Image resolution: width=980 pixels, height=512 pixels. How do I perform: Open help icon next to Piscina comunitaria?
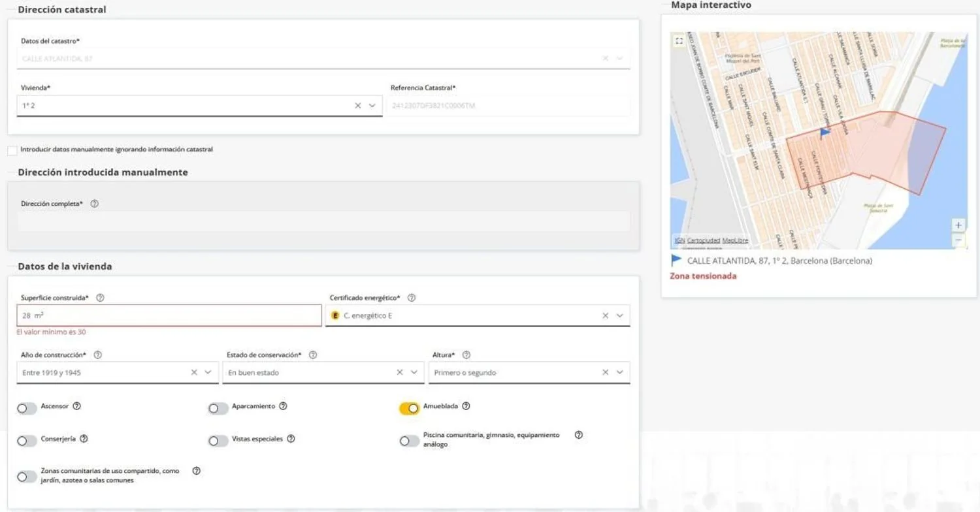click(578, 435)
